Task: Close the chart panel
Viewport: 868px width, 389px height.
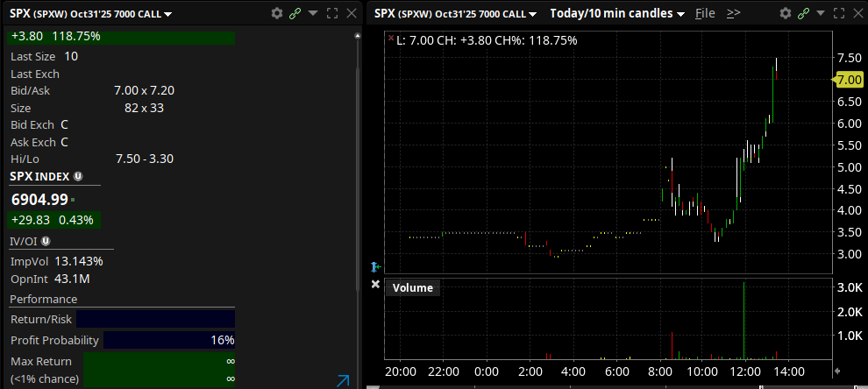Action: pos(858,13)
